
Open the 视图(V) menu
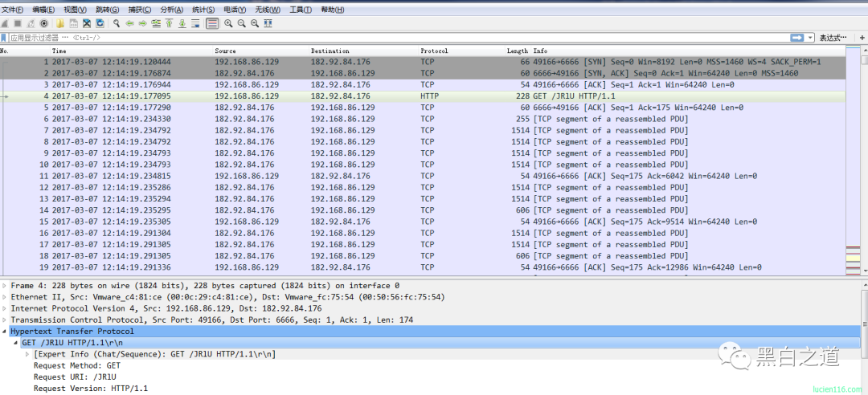pos(75,10)
